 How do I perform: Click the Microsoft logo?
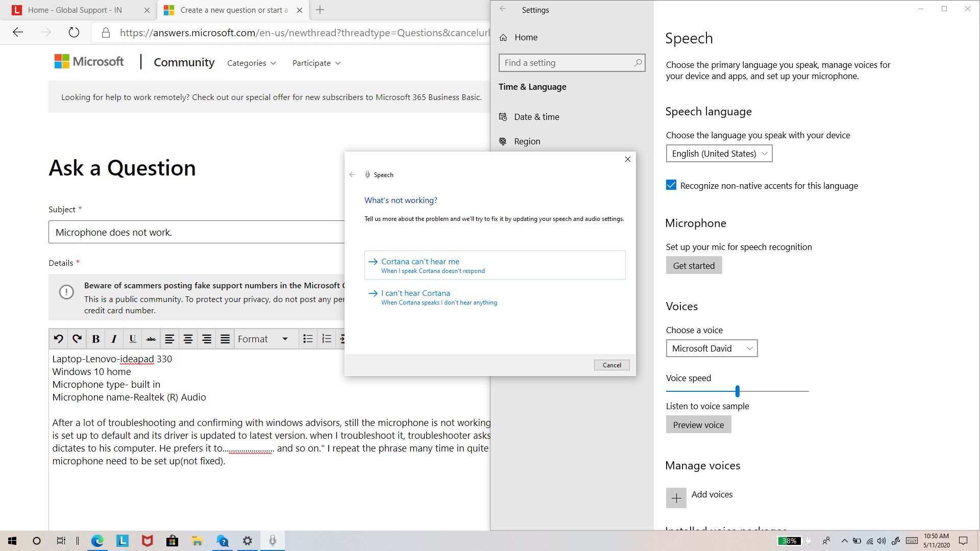click(89, 62)
